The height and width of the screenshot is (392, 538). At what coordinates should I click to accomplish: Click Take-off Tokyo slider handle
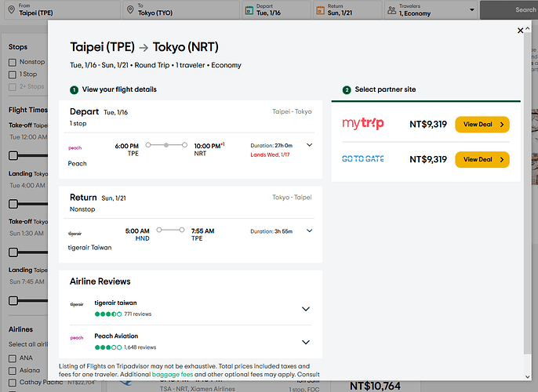pos(13,252)
